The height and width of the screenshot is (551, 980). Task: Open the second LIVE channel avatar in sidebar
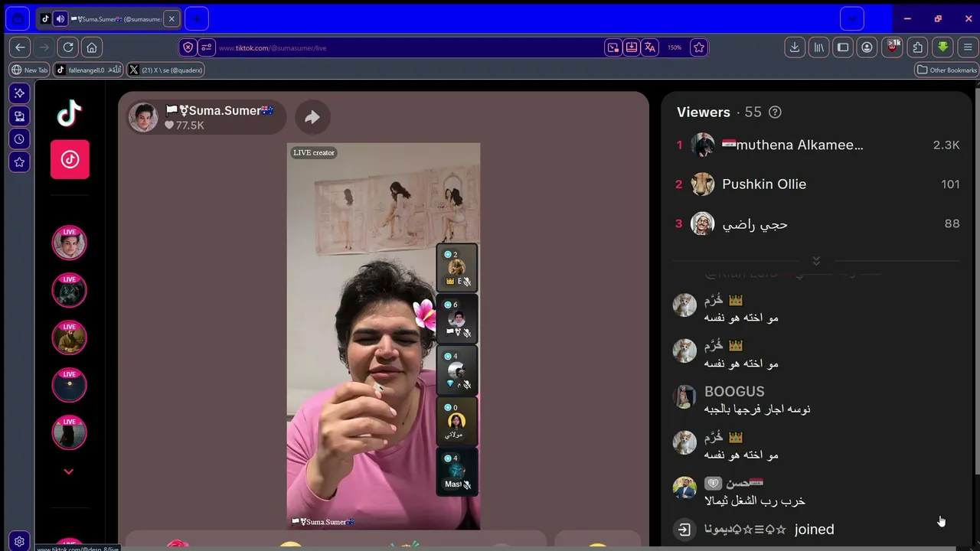(x=69, y=291)
